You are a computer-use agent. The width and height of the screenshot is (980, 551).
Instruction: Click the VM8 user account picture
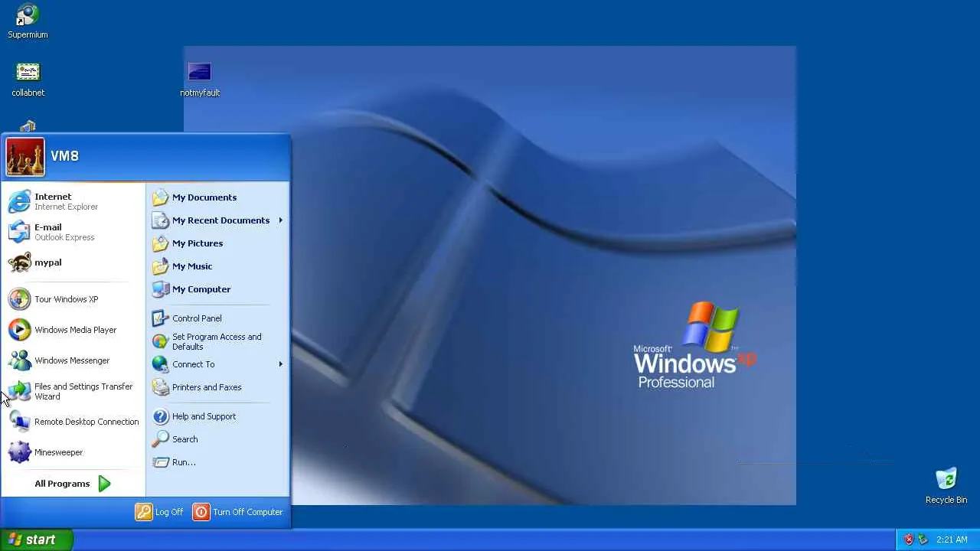tap(25, 157)
